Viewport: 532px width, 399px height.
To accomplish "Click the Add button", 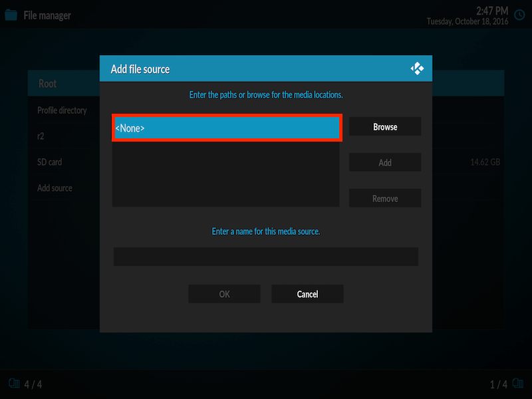I will coord(385,162).
